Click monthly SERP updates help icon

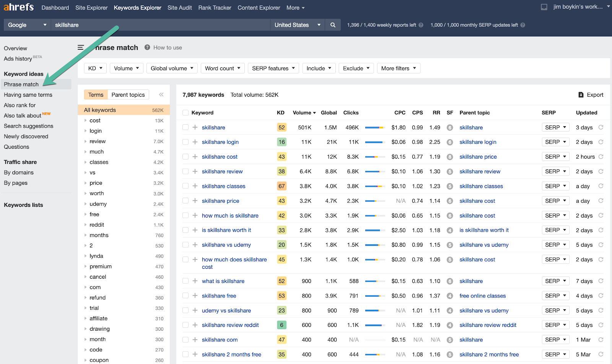click(523, 25)
